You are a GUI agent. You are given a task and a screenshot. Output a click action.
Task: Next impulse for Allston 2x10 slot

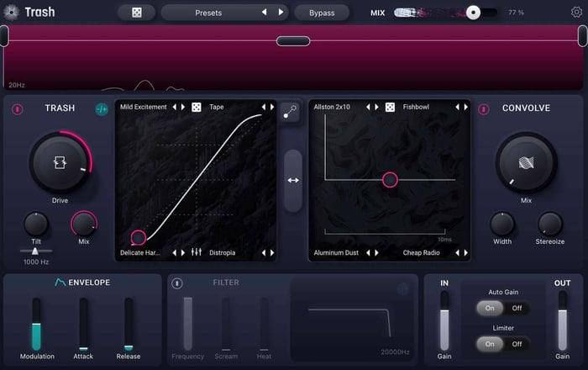click(376, 107)
